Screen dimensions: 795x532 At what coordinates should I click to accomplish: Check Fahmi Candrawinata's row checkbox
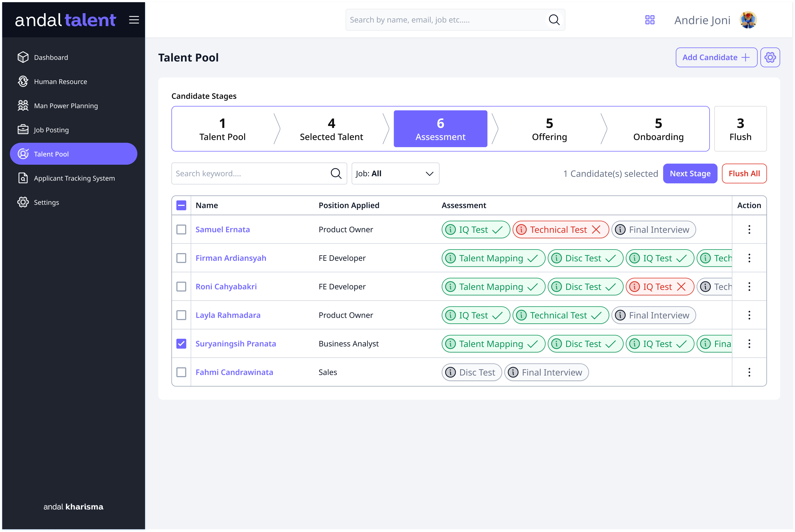[x=181, y=372]
